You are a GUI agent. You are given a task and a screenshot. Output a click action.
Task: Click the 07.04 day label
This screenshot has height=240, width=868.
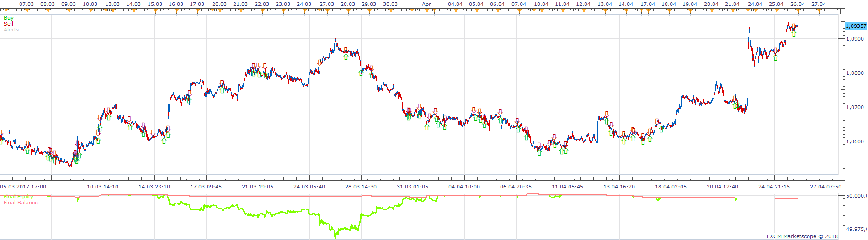[x=519, y=4]
